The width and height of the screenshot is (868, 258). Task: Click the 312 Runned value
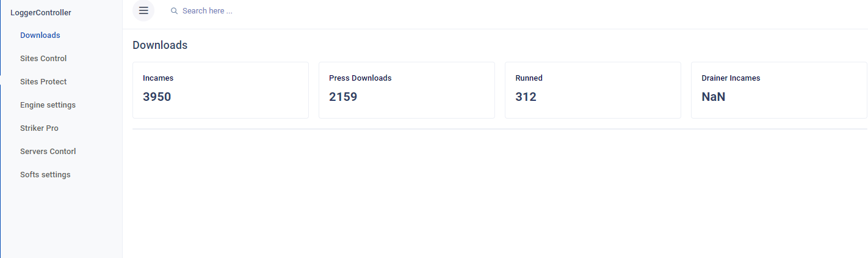(526, 97)
